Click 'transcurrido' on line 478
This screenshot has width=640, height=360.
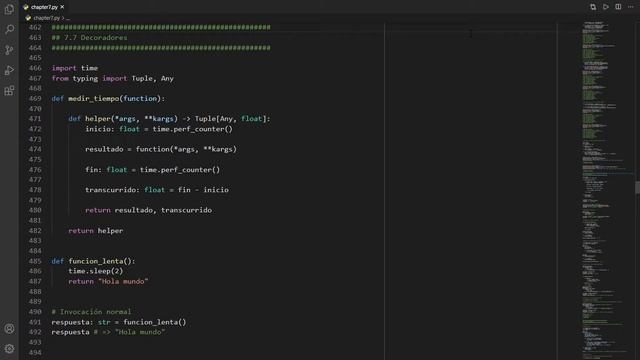click(x=110, y=190)
